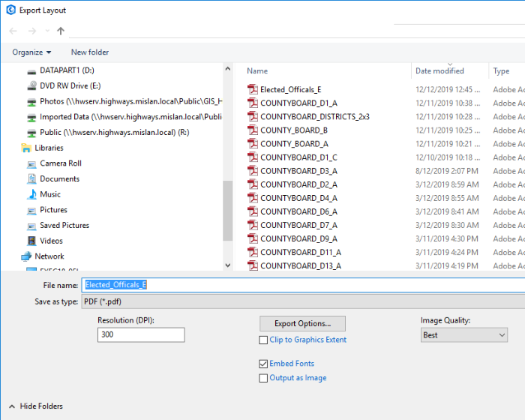Sort files by Name column
The height and width of the screenshot is (420, 525).
[257, 71]
